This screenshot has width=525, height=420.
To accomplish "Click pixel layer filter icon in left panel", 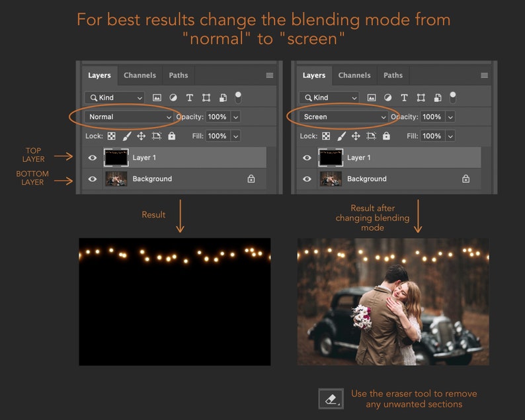I will [x=157, y=97].
